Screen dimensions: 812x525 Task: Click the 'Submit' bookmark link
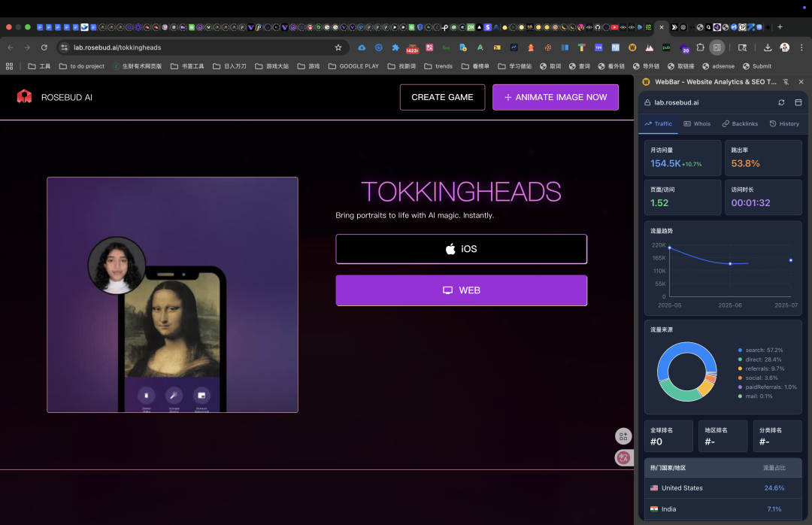pos(757,66)
